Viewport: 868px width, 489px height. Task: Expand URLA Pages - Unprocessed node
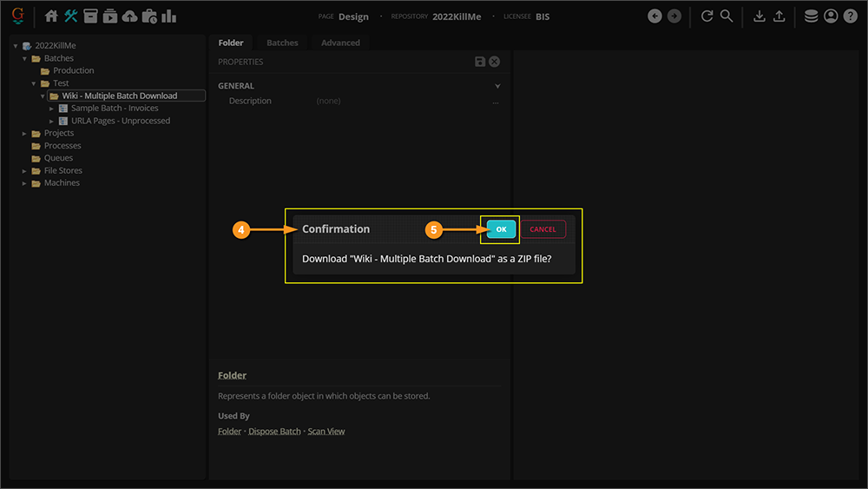[51, 121]
